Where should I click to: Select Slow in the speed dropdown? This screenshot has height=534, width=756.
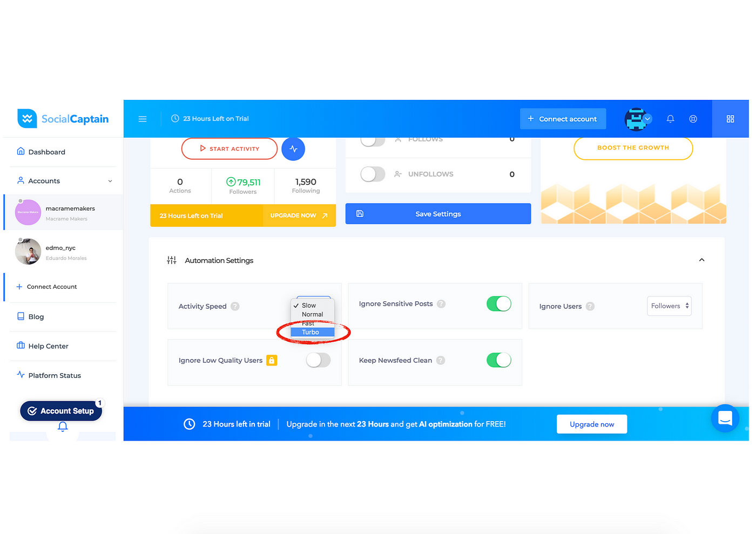313,306
